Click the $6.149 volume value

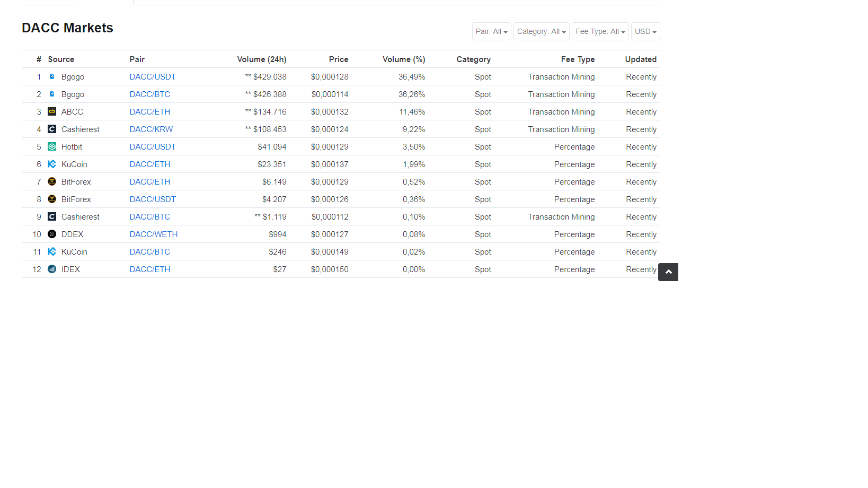point(274,182)
